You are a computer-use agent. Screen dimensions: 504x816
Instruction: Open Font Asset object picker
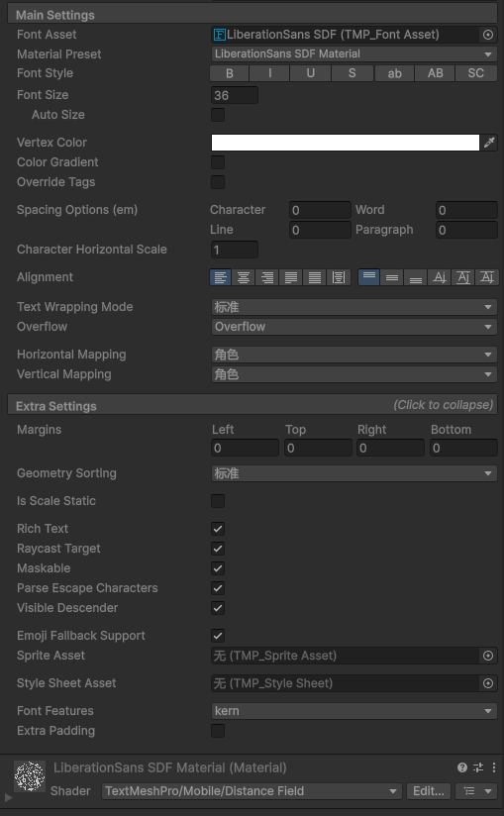488,35
